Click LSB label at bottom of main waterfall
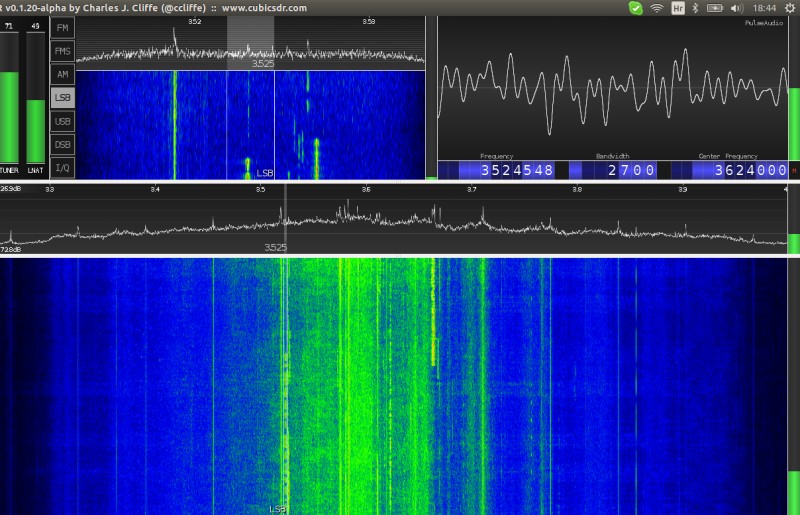This screenshot has width=800, height=515. pyautogui.click(x=277, y=509)
